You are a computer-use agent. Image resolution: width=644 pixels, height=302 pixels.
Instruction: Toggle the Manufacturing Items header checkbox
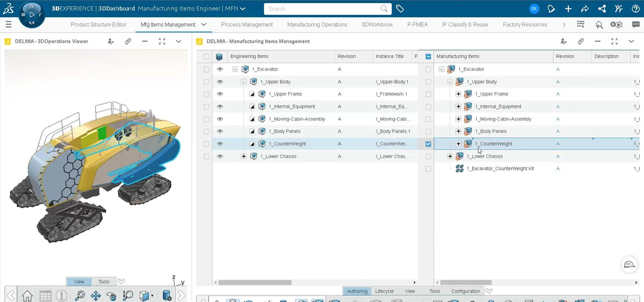pos(428,57)
